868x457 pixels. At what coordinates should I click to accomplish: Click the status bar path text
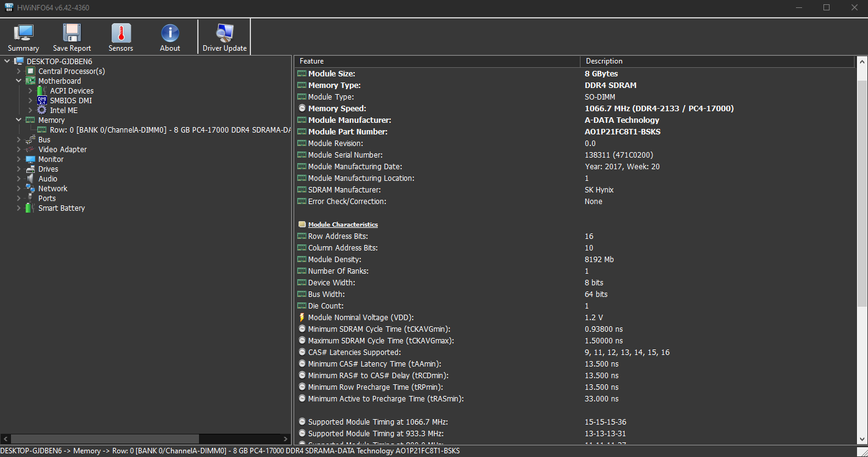pyautogui.click(x=230, y=451)
